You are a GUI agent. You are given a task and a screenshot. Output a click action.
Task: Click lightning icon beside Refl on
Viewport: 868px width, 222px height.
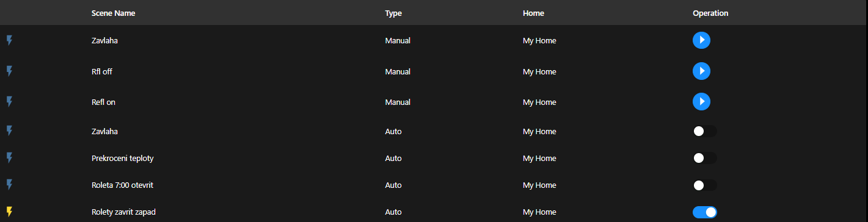pos(9,102)
